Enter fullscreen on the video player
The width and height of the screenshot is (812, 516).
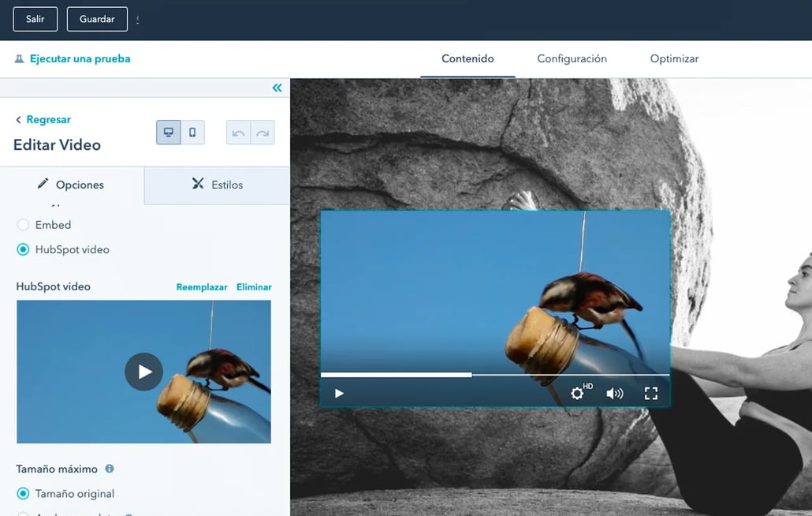click(x=651, y=394)
